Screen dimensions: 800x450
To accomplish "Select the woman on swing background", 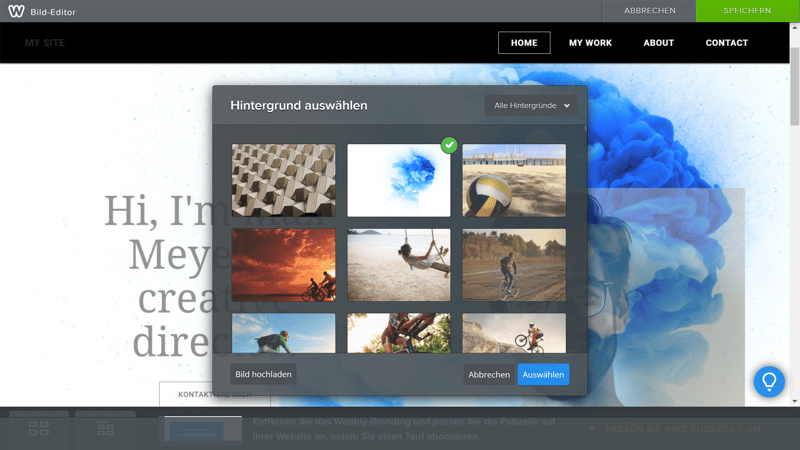I will (x=399, y=265).
